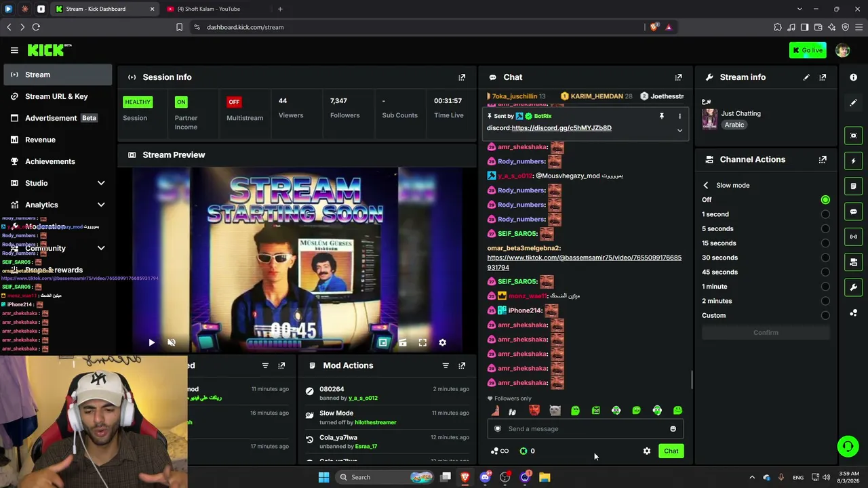This screenshot has height=488, width=868.
Task: Go back from Slow mode menu
Action: (706, 185)
